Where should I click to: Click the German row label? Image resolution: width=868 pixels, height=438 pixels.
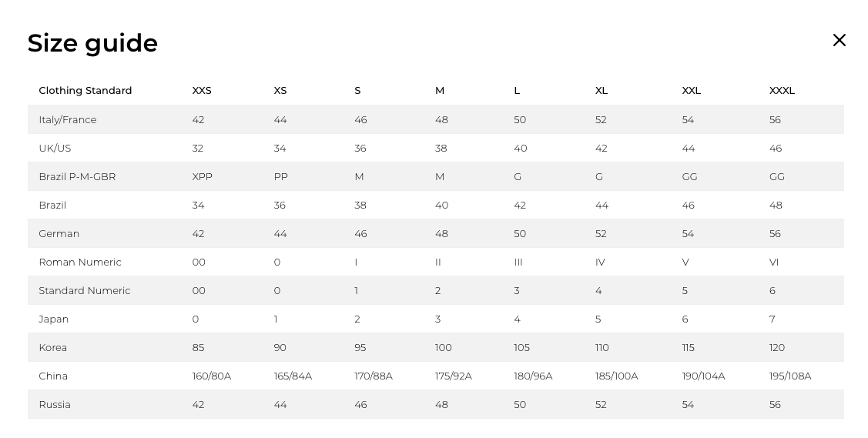point(59,234)
